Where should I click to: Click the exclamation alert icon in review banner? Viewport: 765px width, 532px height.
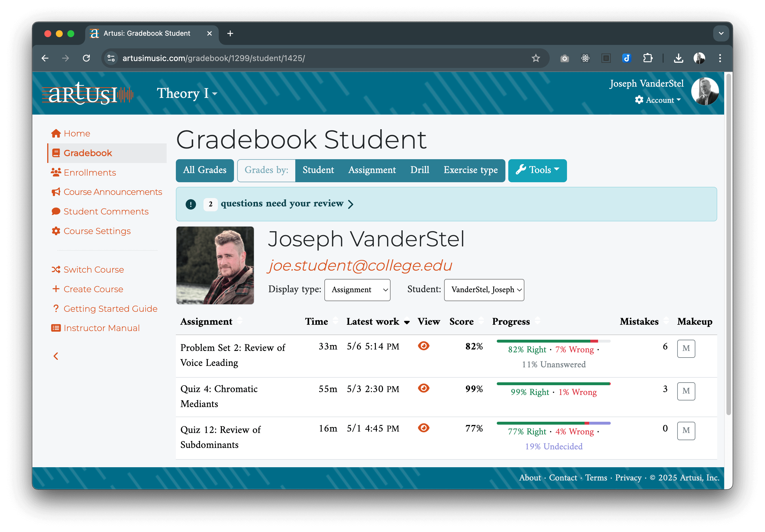191,204
